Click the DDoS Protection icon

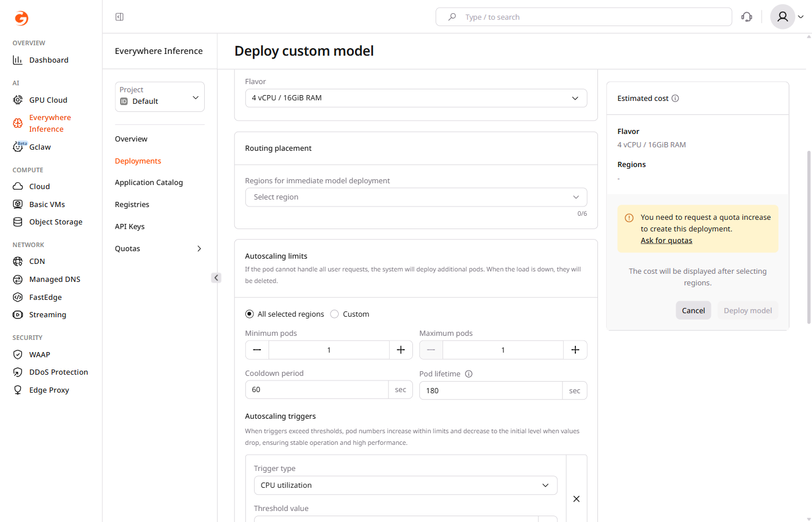18,372
